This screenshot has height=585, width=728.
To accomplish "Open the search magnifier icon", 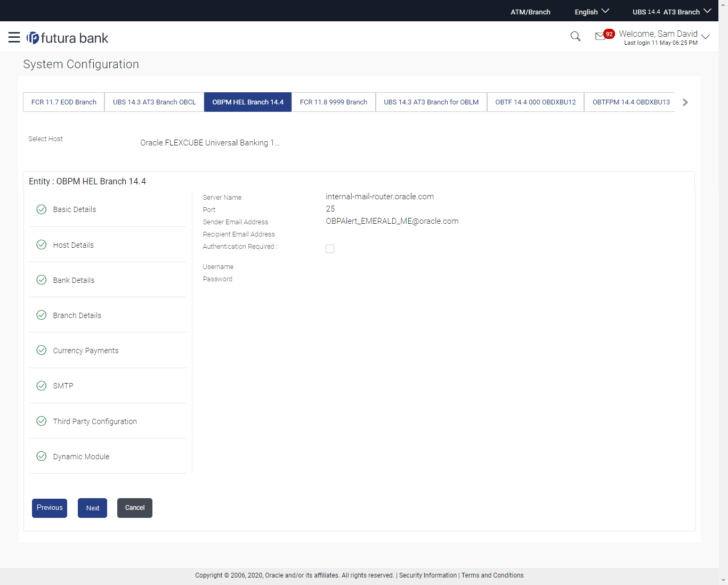I will click(x=576, y=36).
